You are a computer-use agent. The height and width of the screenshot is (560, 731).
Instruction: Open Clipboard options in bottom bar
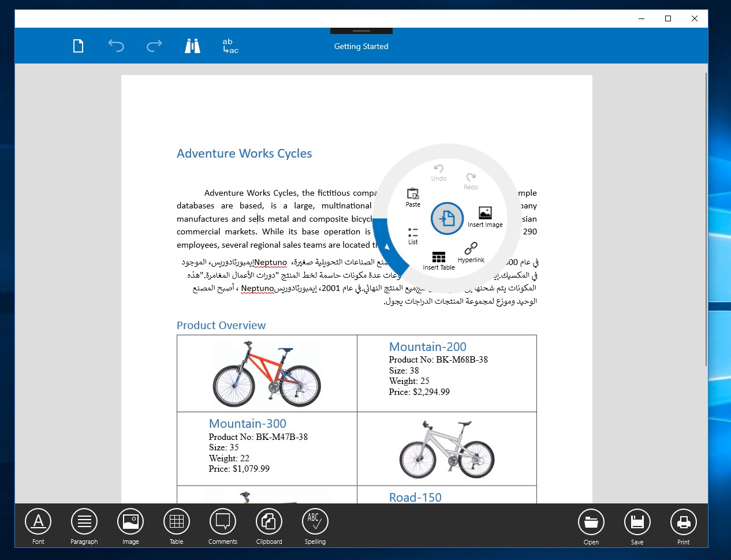tap(269, 526)
